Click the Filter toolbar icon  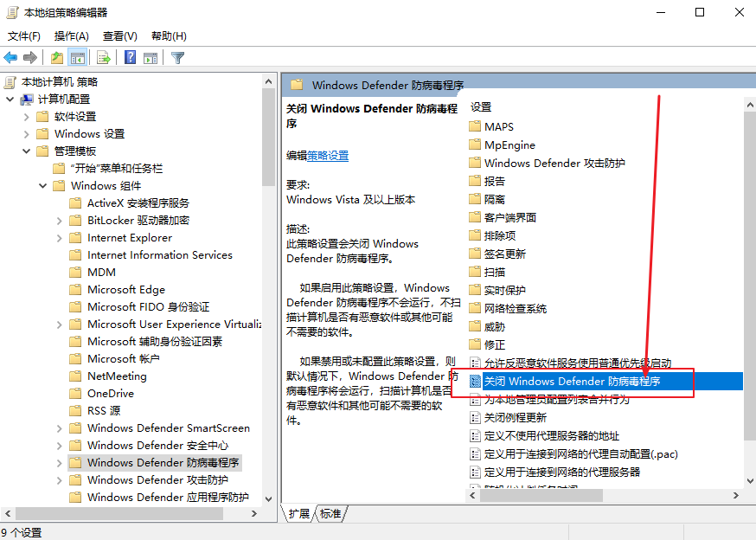point(176,58)
